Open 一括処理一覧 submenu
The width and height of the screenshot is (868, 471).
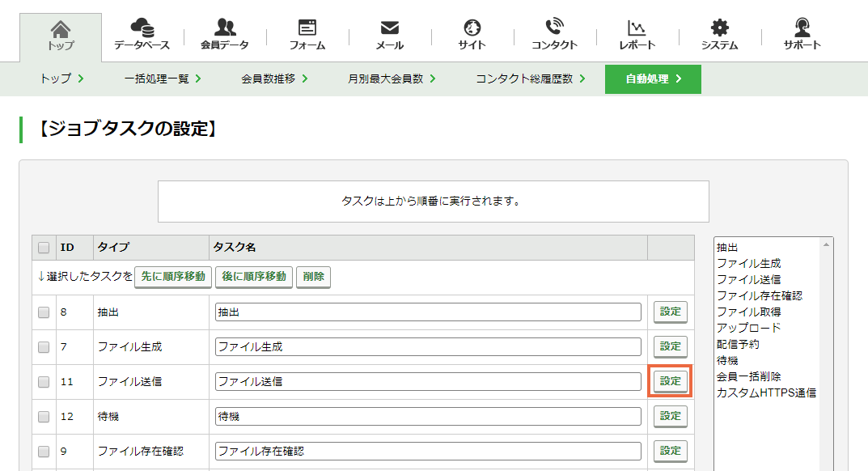pos(163,78)
